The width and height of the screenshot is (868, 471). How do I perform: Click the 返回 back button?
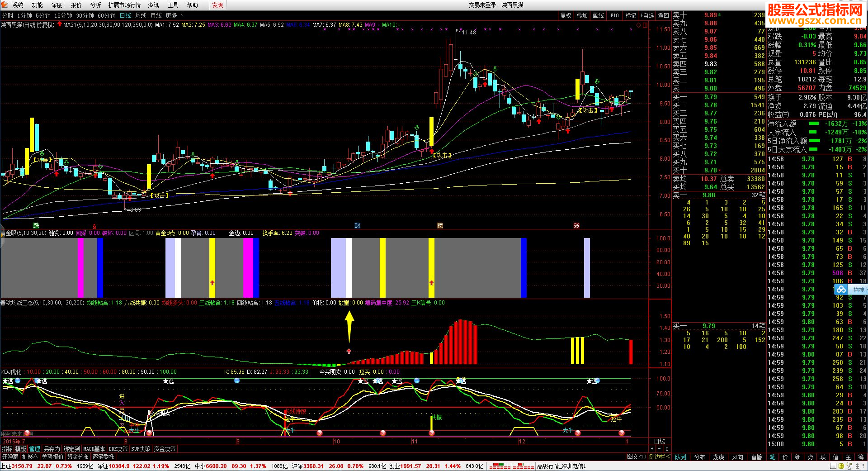click(664, 15)
